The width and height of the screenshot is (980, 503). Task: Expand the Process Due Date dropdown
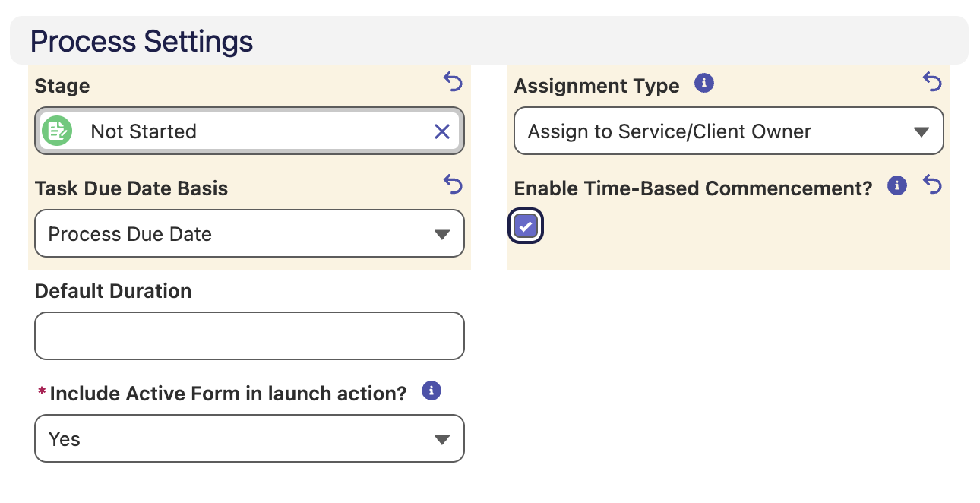pos(249,234)
